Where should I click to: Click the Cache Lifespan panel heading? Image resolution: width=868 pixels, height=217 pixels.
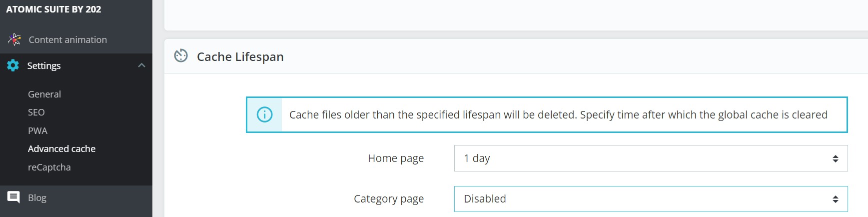coord(240,56)
